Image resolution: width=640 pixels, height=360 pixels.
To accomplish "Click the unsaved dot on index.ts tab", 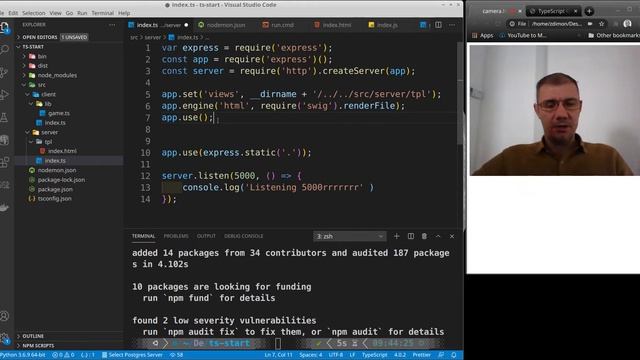I will (x=186, y=25).
